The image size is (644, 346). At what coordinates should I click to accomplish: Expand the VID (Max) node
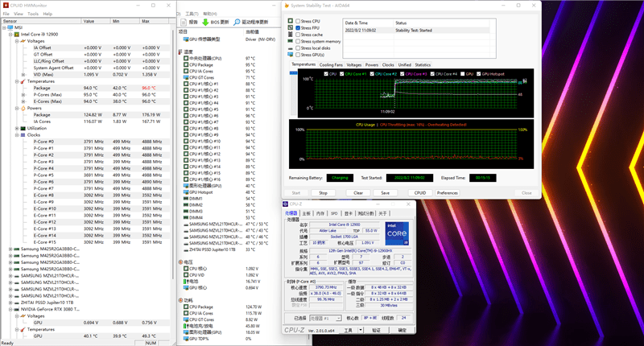coord(23,75)
